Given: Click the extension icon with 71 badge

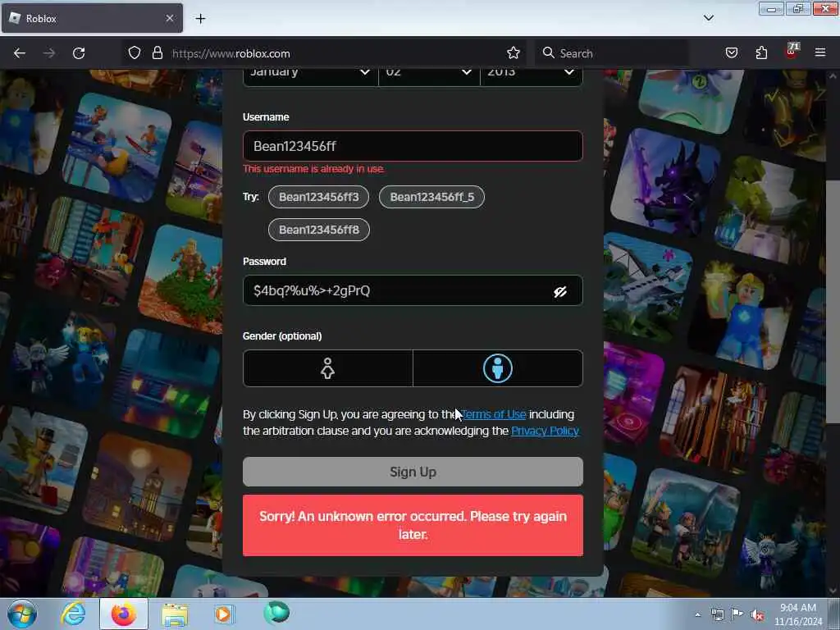Looking at the screenshot, I should [x=792, y=52].
